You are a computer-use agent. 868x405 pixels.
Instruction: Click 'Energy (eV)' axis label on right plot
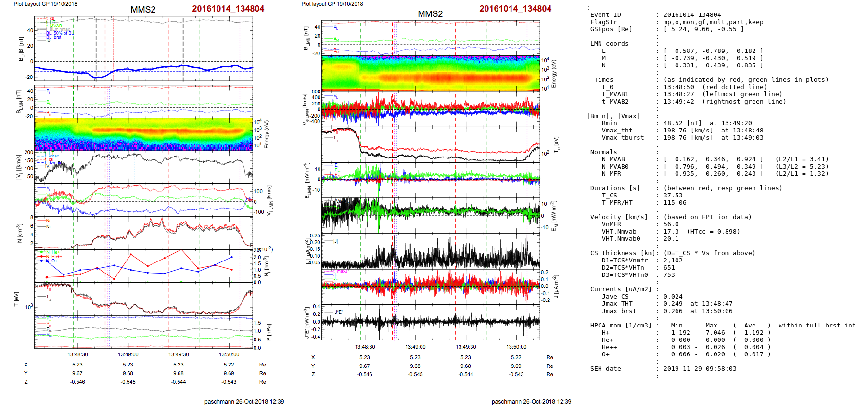click(554, 74)
